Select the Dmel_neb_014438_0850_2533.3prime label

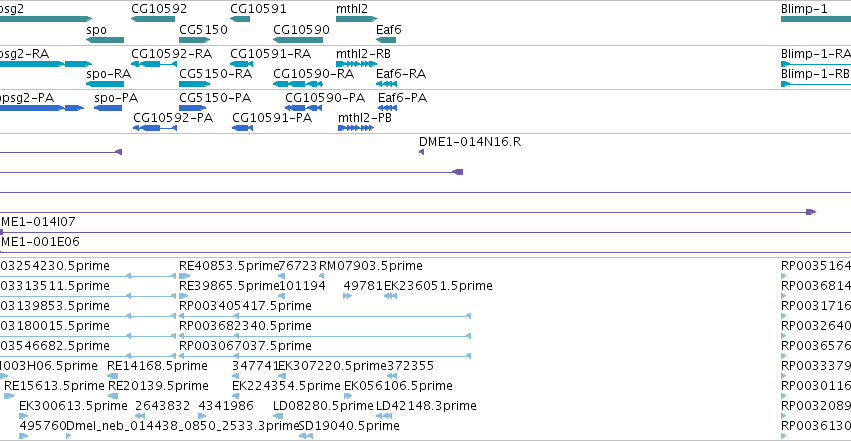click(x=183, y=426)
